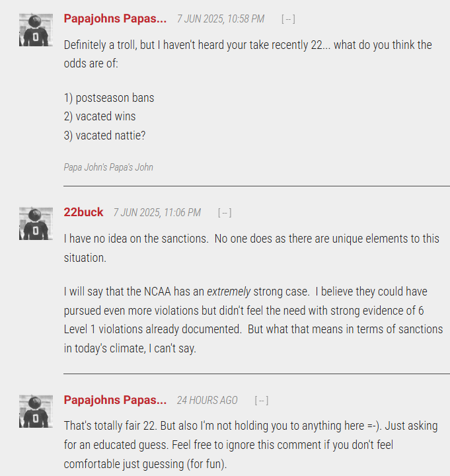Open the 22buck user profile link
The height and width of the screenshot is (476, 450).
click(x=83, y=212)
